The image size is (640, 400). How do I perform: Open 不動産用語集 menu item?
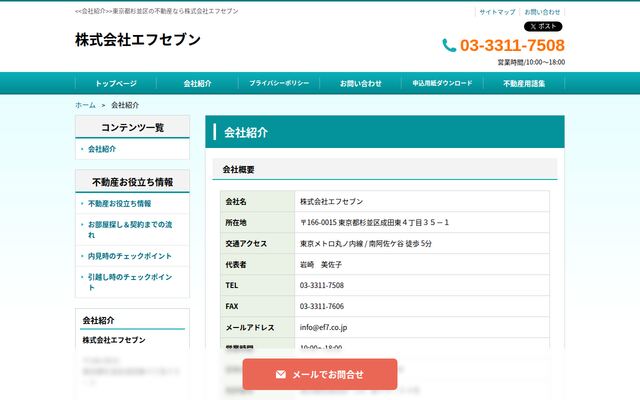coord(524,83)
